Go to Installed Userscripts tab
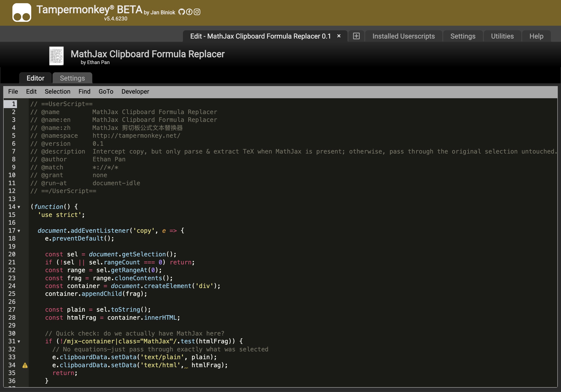Screen dimensions: 561x392 [x=403, y=36]
